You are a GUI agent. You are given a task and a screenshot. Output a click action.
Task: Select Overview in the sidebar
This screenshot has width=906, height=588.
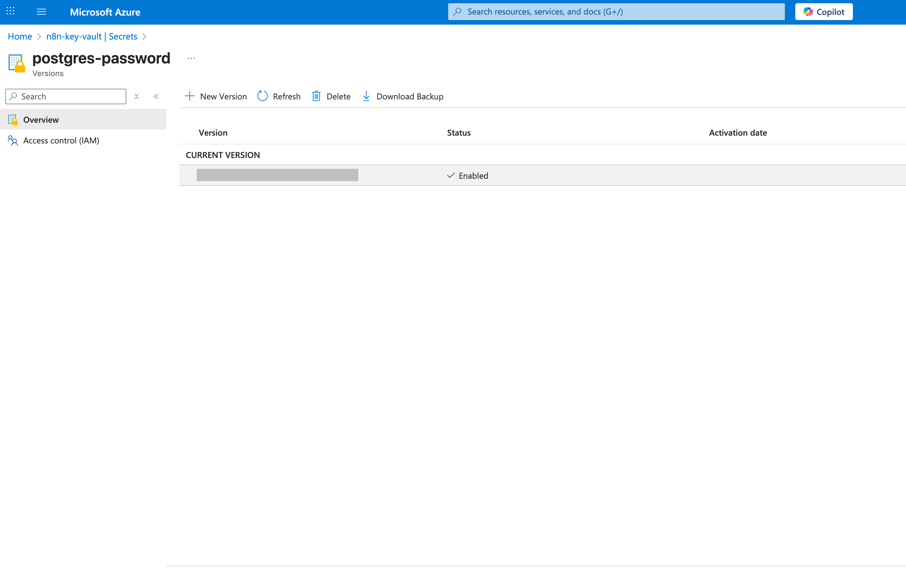point(41,119)
